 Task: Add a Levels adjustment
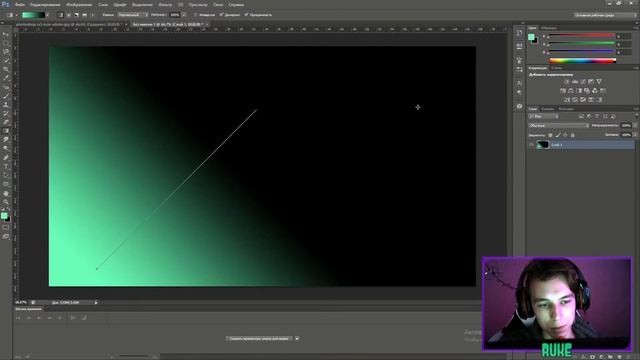point(575,82)
